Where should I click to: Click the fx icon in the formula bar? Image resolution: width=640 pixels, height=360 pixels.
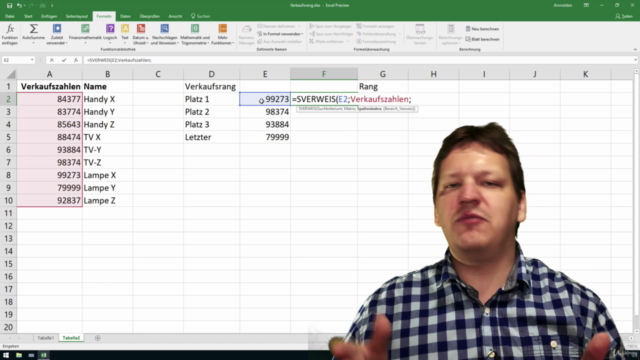(76, 60)
